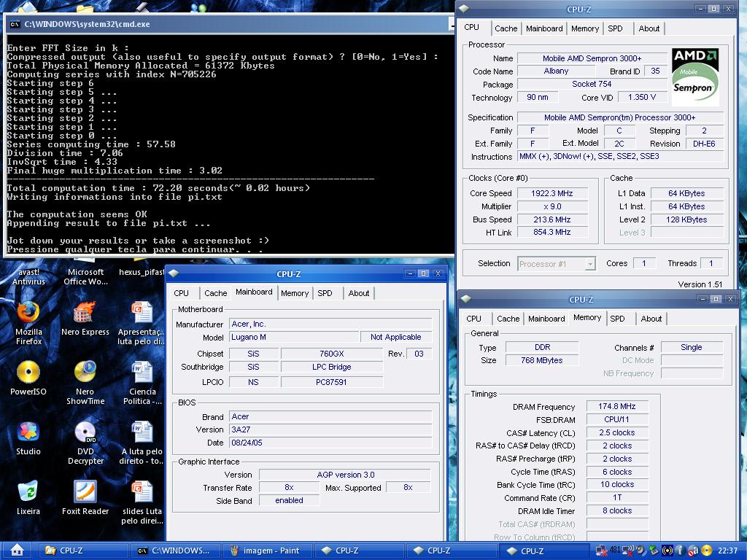Switch to Cache tab in top-right CPU-Z
747x560 pixels.
(x=506, y=28)
